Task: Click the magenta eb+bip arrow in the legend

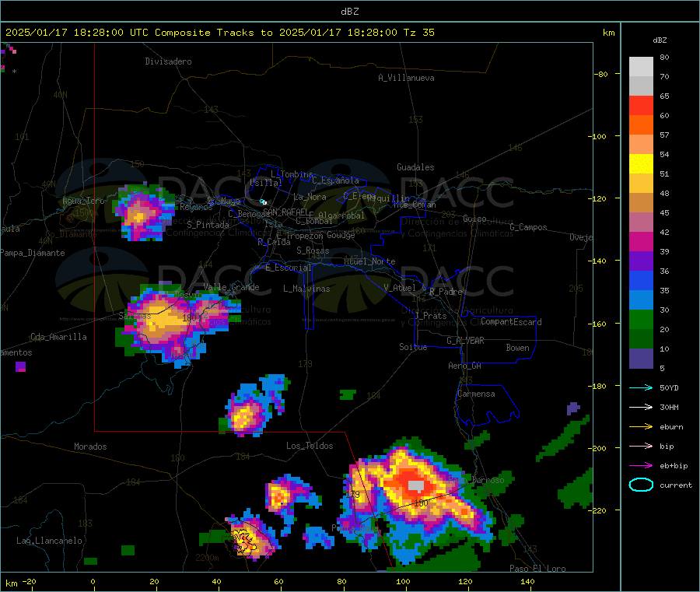Action: (641, 466)
